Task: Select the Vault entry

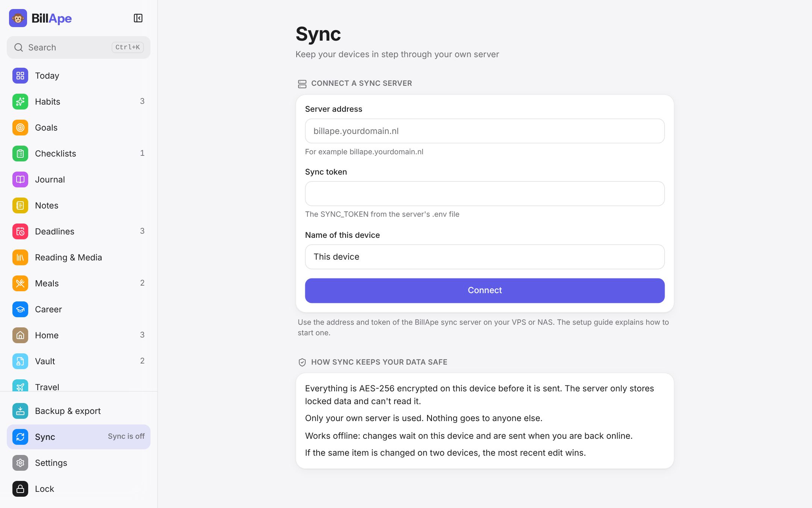Action: pyautogui.click(x=79, y=361)
